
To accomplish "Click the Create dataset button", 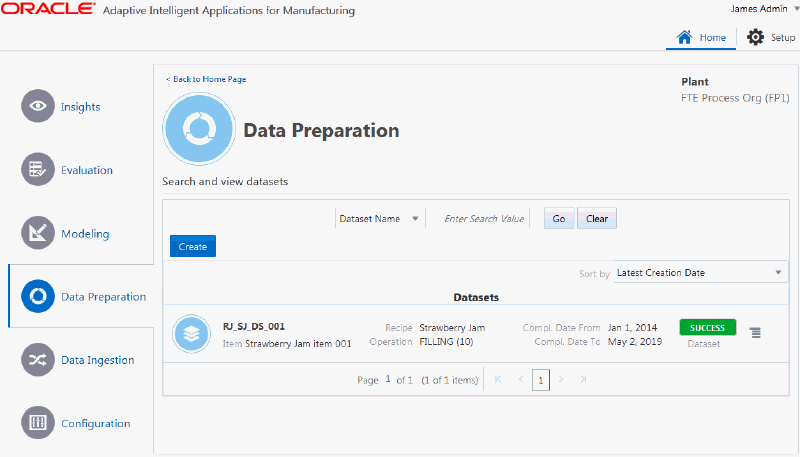I will pyautogui.click(x=193, y=246).
